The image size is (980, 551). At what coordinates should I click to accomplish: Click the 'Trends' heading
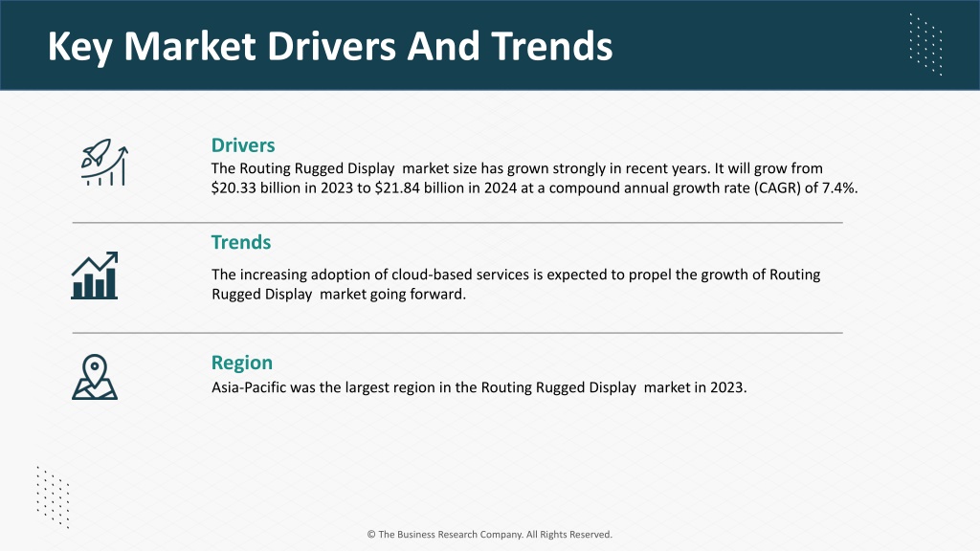(240, 242)
